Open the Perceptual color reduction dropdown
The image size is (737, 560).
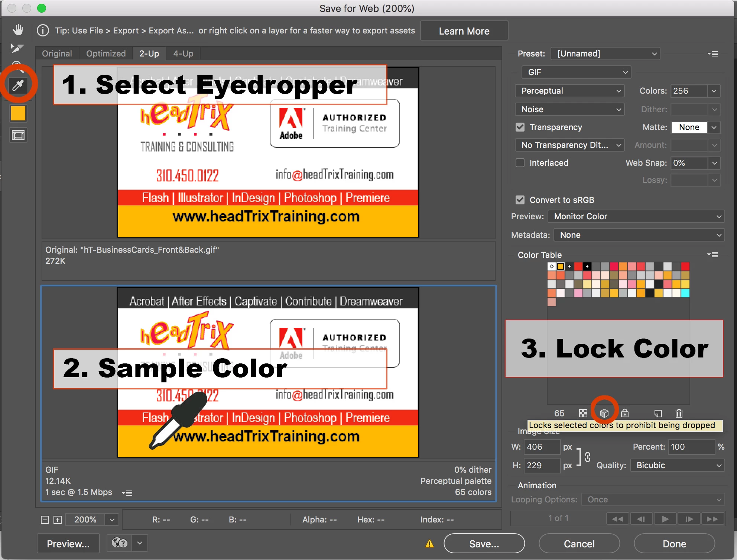pyautogui.click(x=569, y=91)
